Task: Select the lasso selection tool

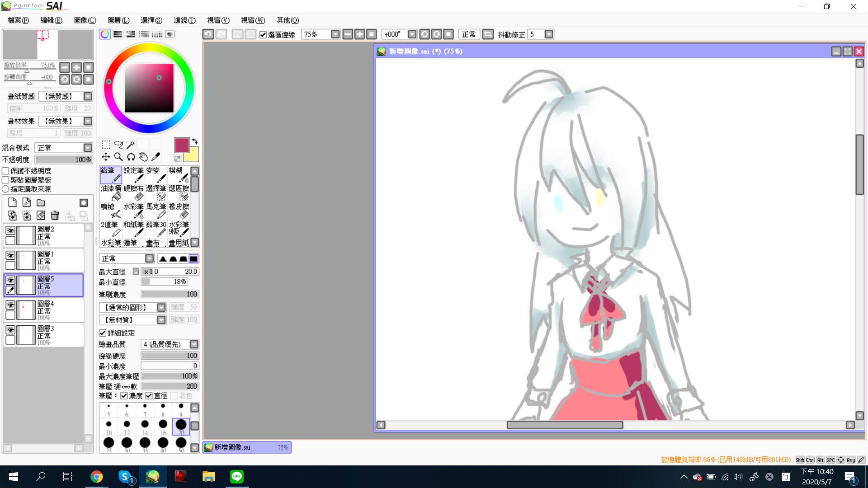Action: pyautogui.click(x=118, y=145)
